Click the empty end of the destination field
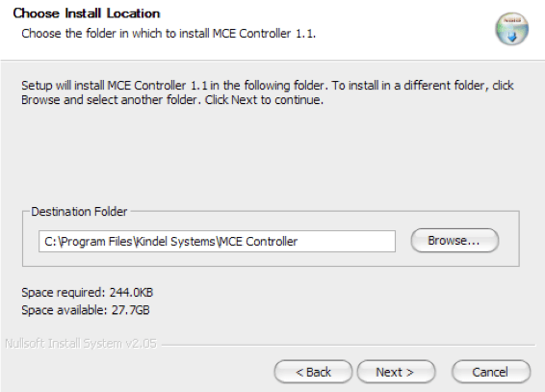 346,241
